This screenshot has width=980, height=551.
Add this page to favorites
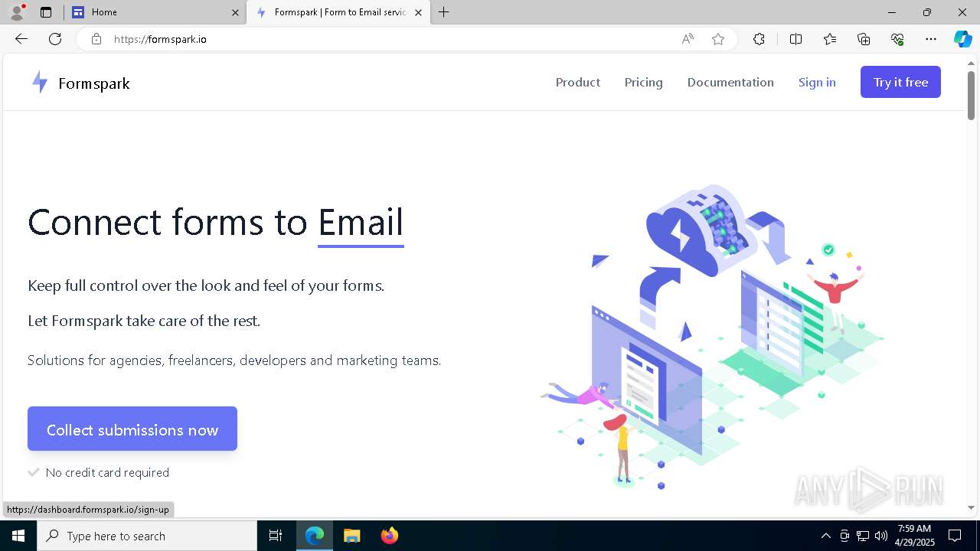(718, 39)
